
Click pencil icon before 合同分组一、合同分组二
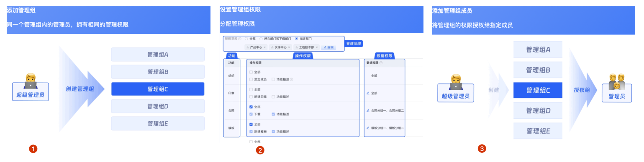pyautogui.click(x=368, y=110)
